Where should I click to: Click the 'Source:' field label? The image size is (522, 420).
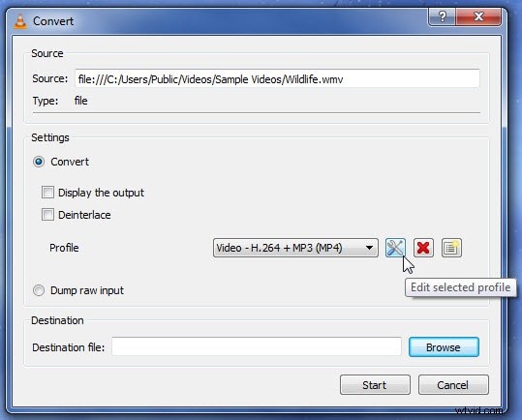(x=50, y=78)
